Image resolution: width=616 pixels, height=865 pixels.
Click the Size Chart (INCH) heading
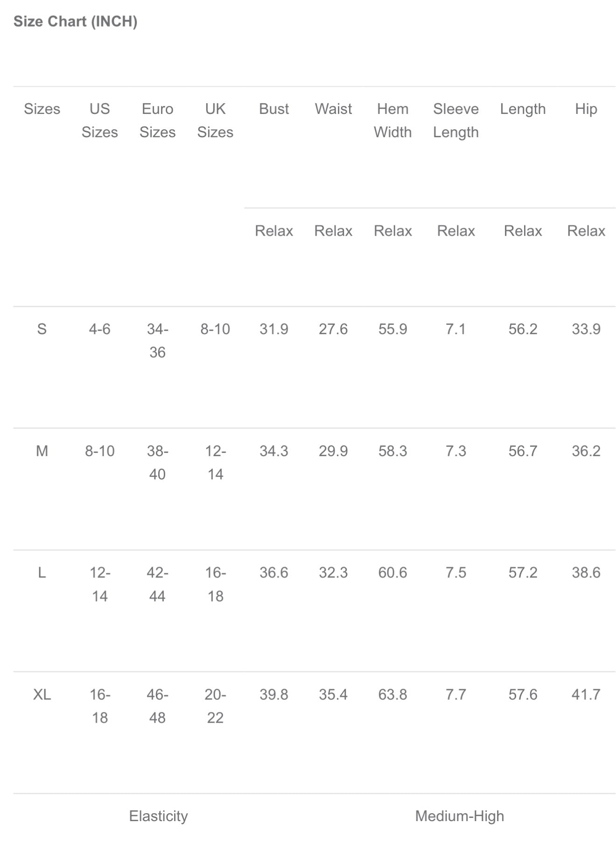[x=75, y=21]
